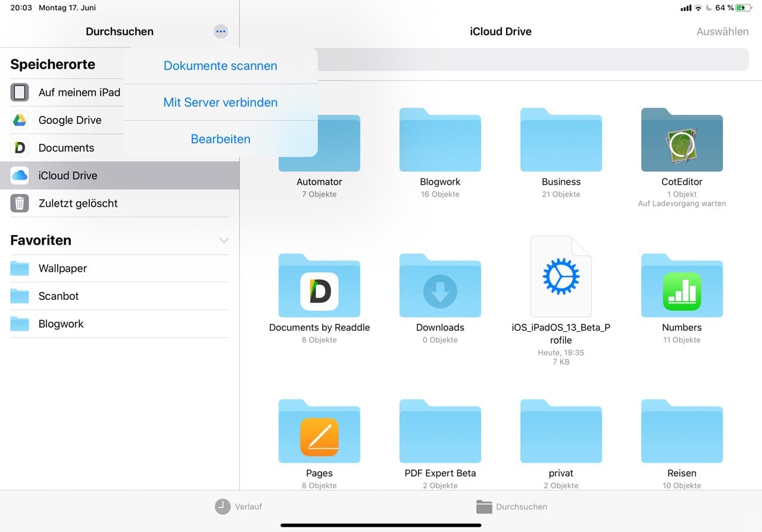The height and width of the screenshot is (532, 762).
Task: Open Google Drive location
Action: [x=119, y=120]
